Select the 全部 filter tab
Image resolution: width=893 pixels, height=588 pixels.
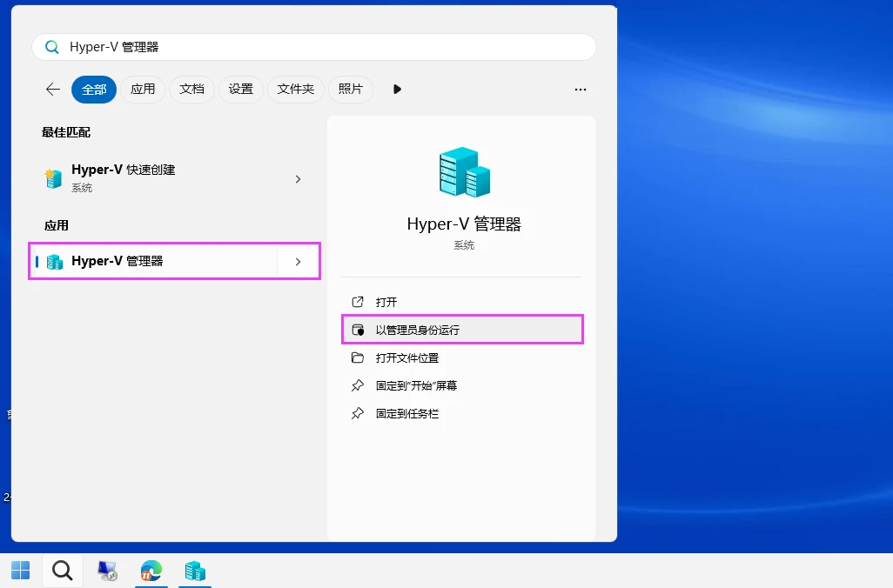[94, 90]
